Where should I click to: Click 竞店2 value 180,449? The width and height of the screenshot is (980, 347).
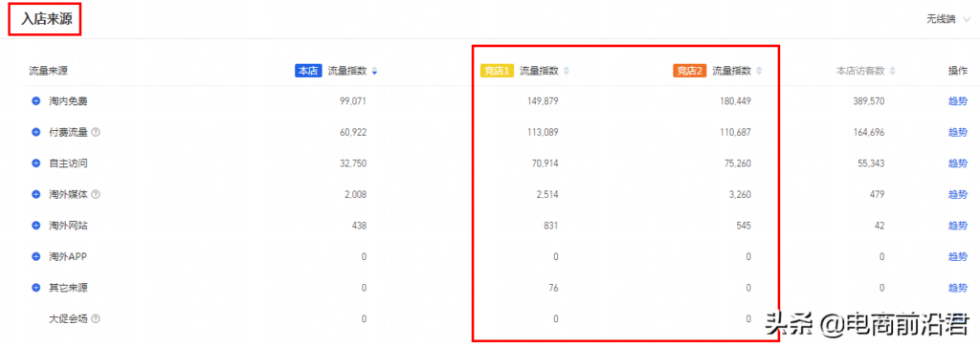(736, 100)
